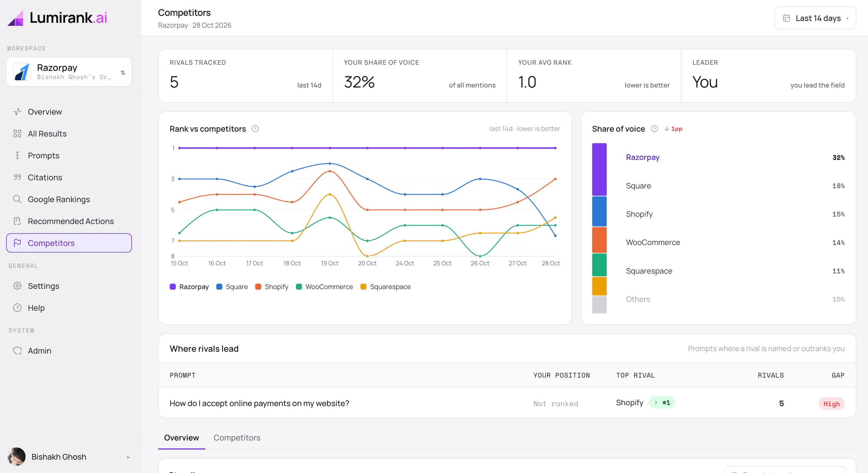Click the Settings gear icon
The image size is (868, 473).
[x=17, y=286]
